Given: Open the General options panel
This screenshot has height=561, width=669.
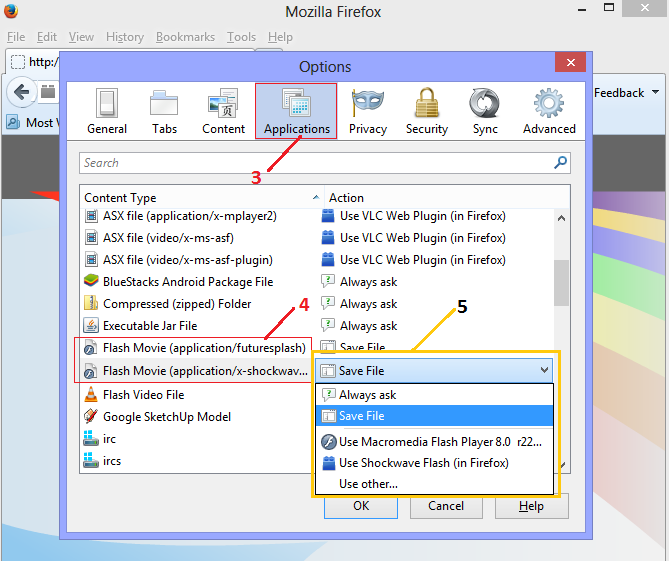Looking at the screenshot, I should tap(107, 111).
